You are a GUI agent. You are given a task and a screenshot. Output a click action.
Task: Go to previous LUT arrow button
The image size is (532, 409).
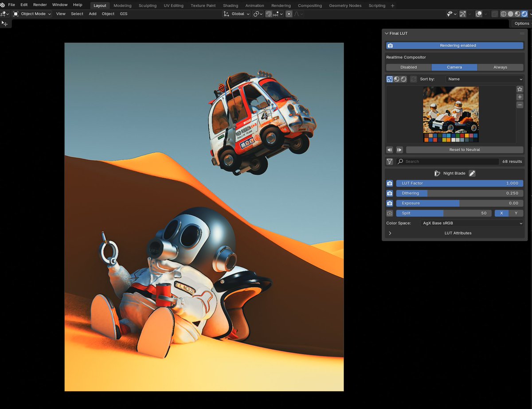[x=390, y=150]
